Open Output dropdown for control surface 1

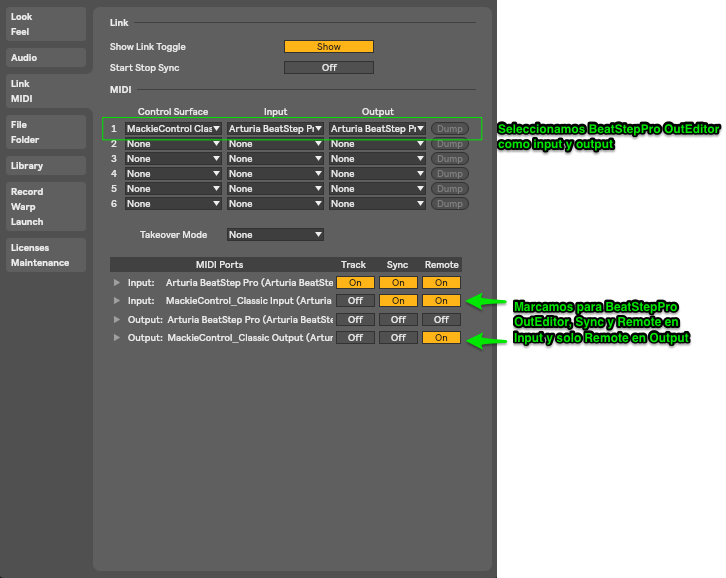click(377, 129)
